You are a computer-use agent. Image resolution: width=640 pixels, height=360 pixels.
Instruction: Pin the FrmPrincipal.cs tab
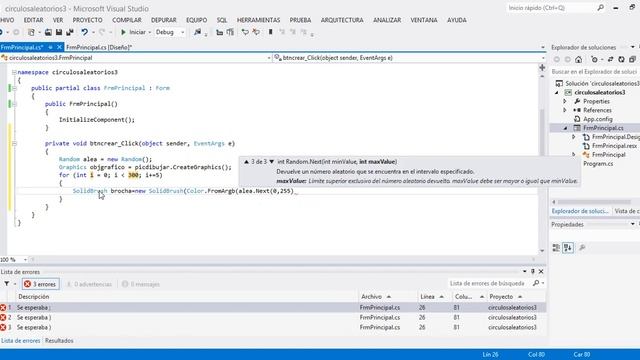(x=51, y=47)
